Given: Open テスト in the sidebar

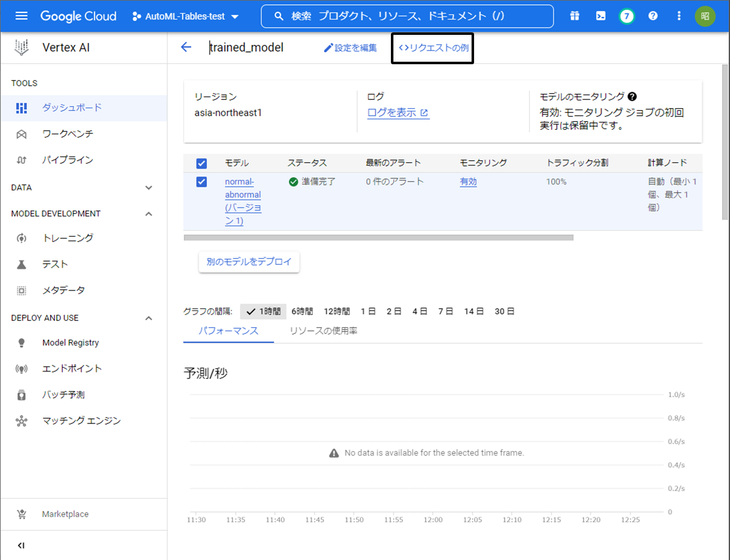Looking at the screenshot, I should 84,264.
